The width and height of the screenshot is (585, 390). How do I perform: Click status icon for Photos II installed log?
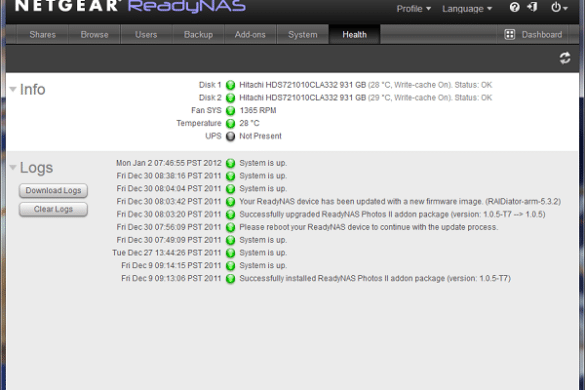tap(231, 278)
